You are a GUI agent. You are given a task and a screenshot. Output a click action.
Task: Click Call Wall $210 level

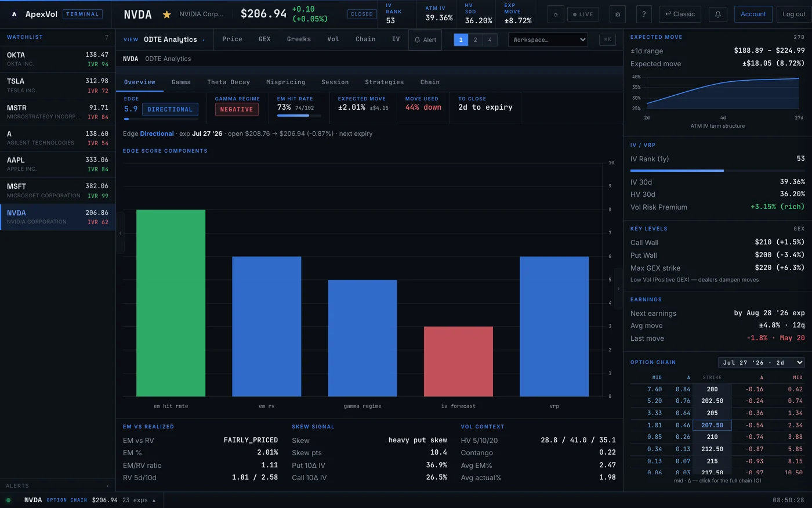pos(717,242)
